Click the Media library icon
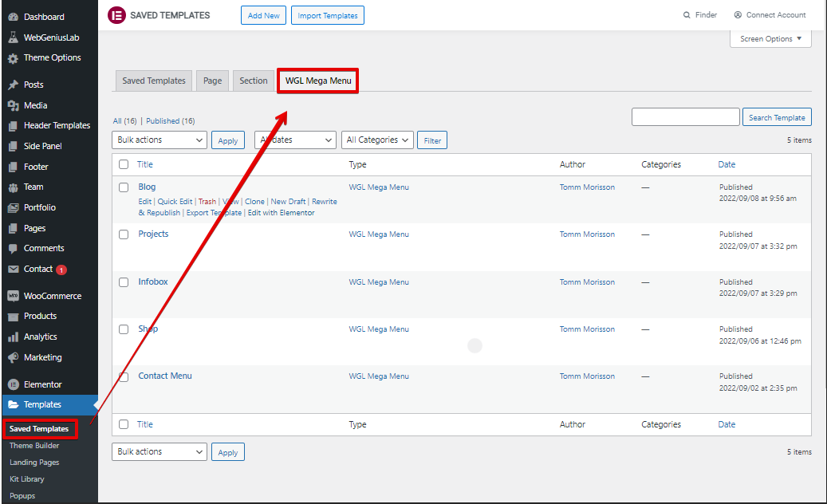The width and height of the screenshot is (827, 504). 14,105
